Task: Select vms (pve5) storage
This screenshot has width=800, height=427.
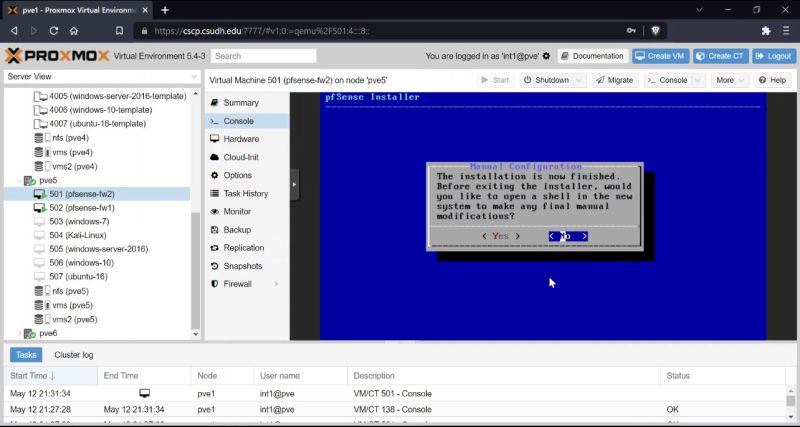Action: pos(63,305)
